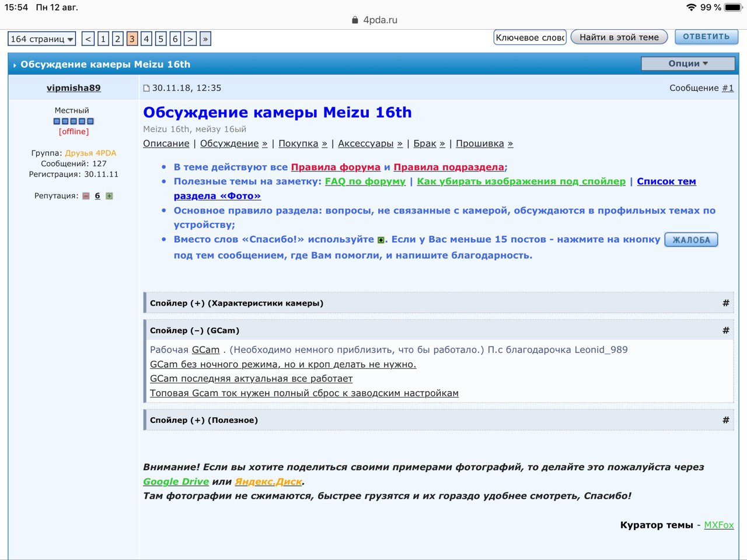Image resolution: width=747 pixels, height=560 pixels.
Task: Open page 2 of the thread
Action: (117, 39)
